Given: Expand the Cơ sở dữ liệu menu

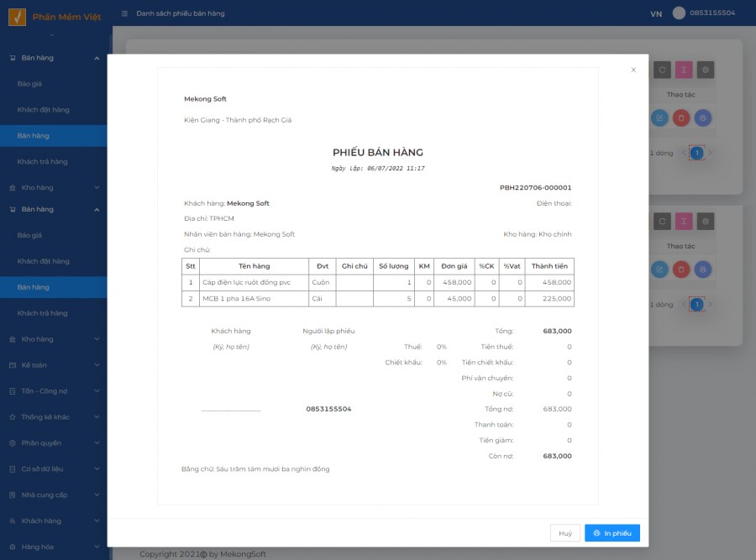Looking at the screenshot, I should tap(54, 469).
